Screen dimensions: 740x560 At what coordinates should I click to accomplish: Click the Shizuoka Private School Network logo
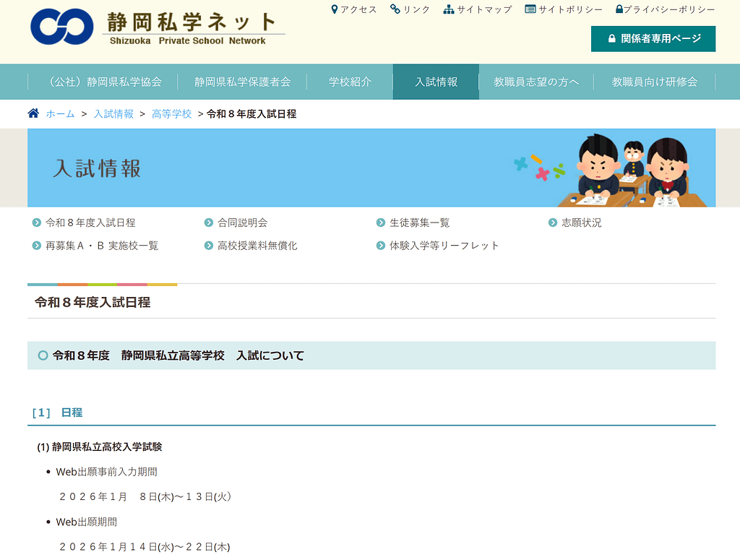[x=157, y=27]
